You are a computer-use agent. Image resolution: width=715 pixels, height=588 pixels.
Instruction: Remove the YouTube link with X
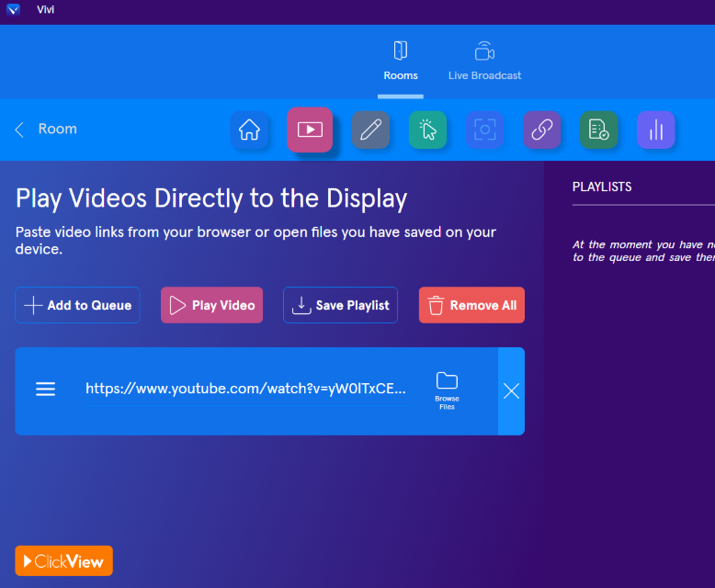(x=511, y=390)
